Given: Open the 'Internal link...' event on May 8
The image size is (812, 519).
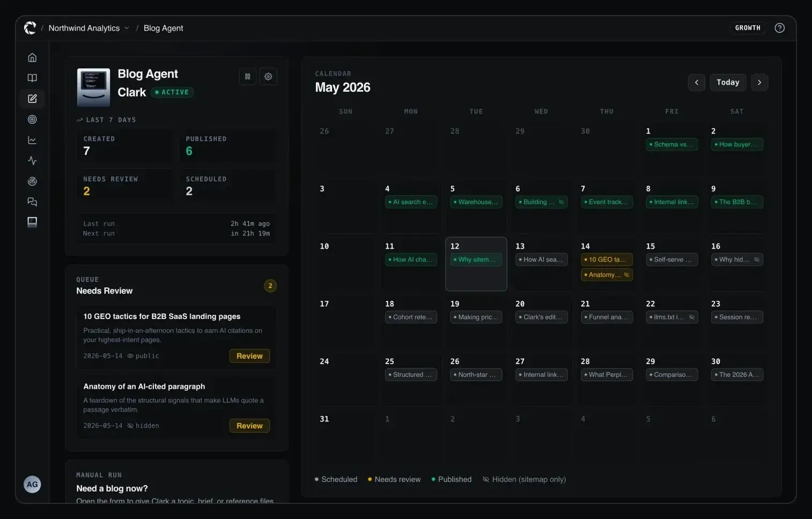Looking at the screenshot, I should click(x=672, y=202).
